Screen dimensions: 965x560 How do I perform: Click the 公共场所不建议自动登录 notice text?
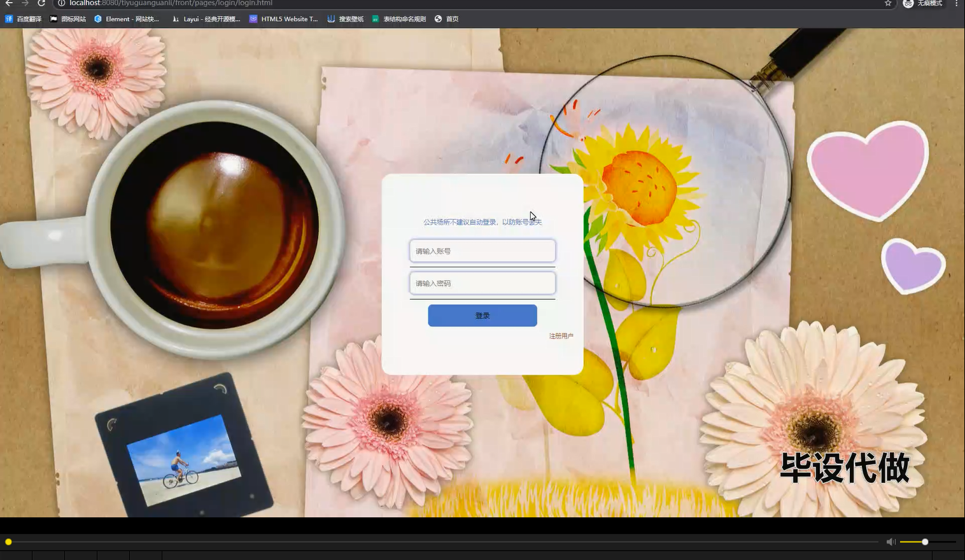482,222
